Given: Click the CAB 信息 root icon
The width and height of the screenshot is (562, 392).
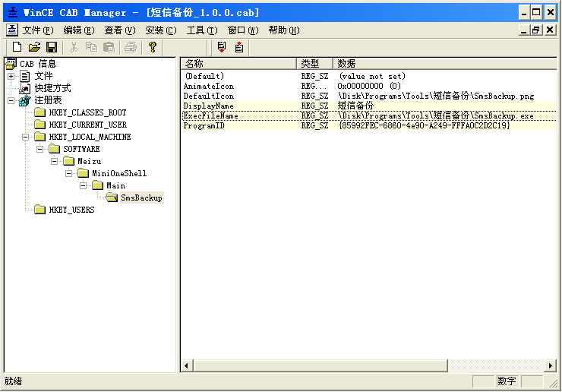Looking at the screenshot, I should 11,64.
